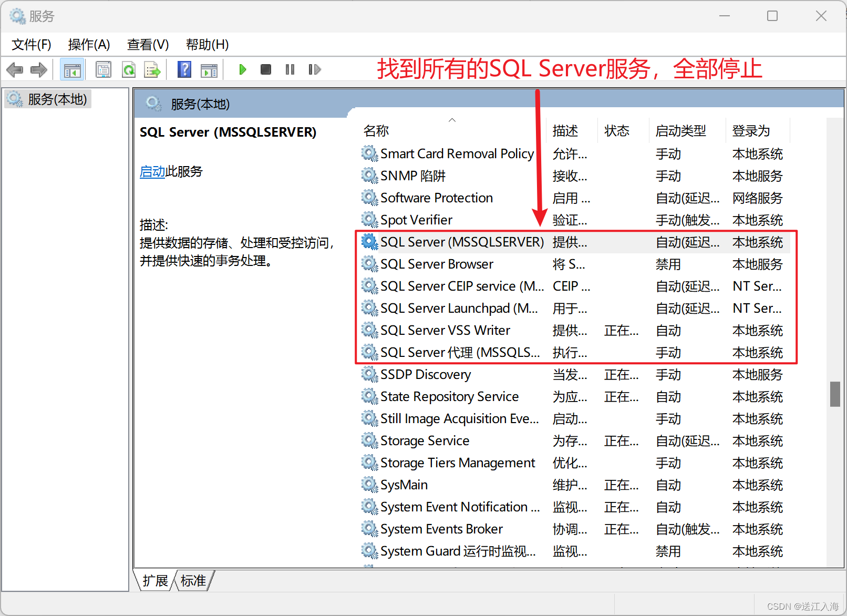Click the gear icon for SSDP Discovery

pyautogui.click(x=369, y=374)
